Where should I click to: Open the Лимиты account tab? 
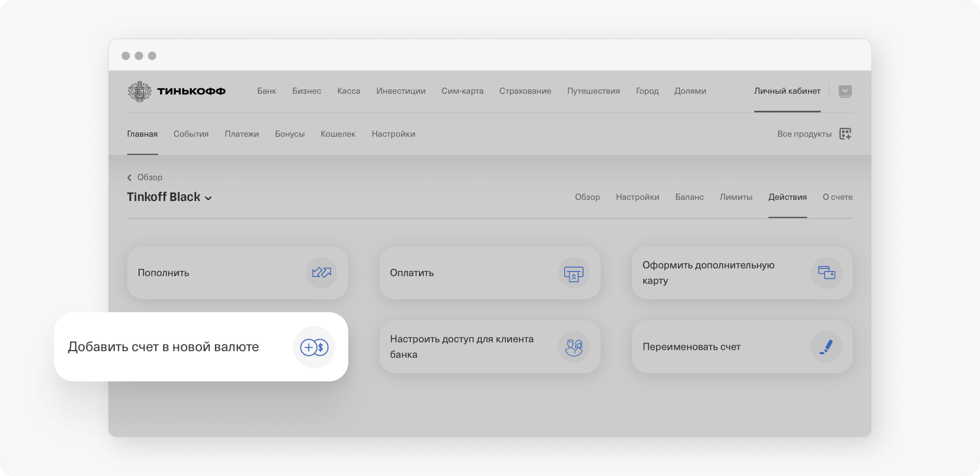point(736,197)
